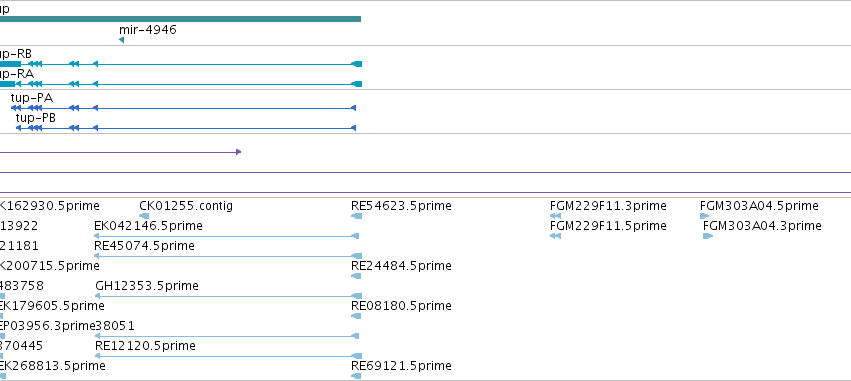Click the tup-RB transcript label

click(16, 54)
